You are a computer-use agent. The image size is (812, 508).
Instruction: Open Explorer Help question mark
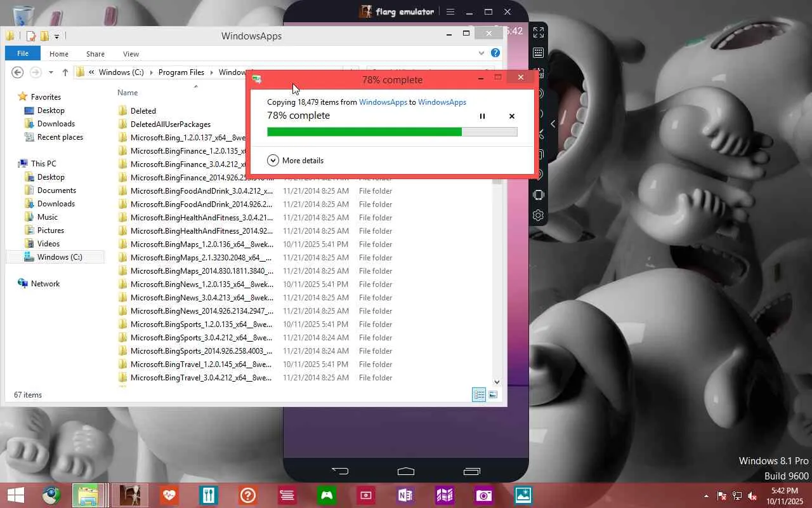tap(495, 53)
